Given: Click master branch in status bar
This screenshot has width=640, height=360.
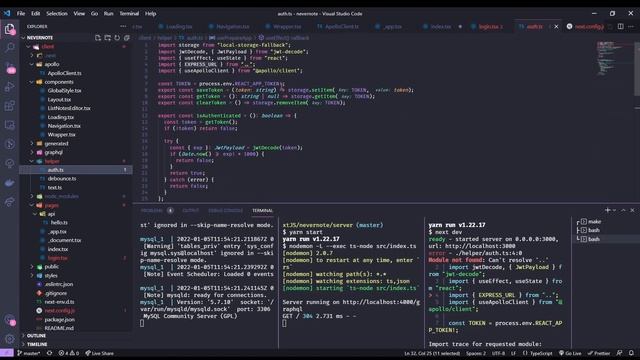Looking at the screenshot, I should point(29,353).
